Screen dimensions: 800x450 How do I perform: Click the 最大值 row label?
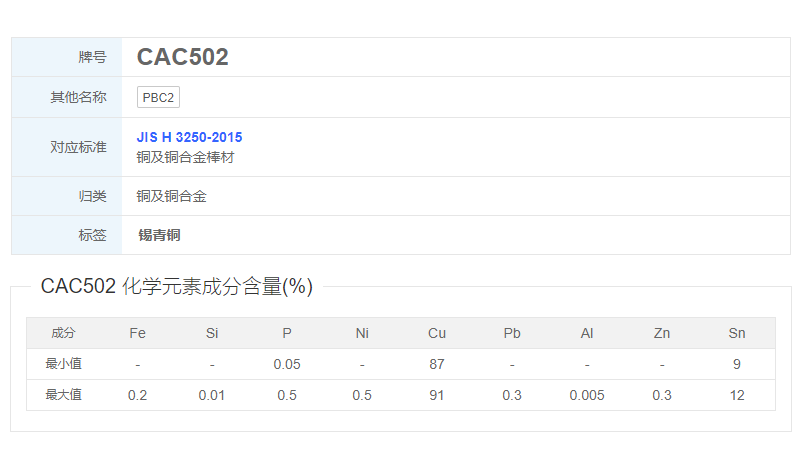coord(63,395)
